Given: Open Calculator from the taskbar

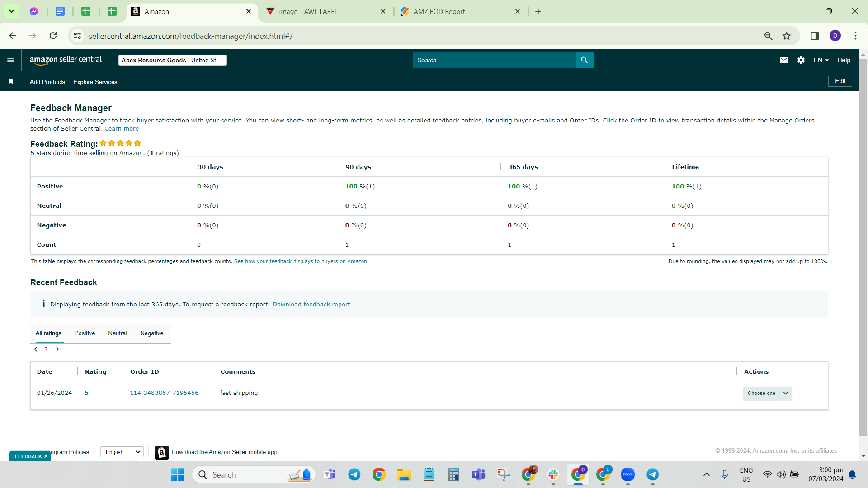Looking at the screenshot, I should 453,474.
